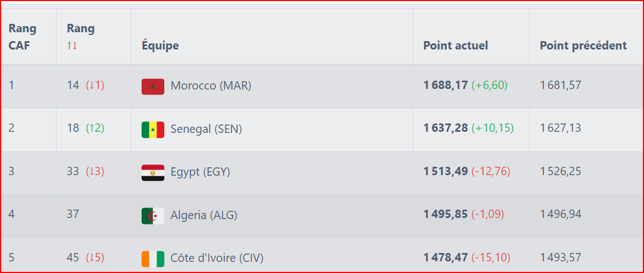The image size is (644, 273).
Task: Click Egypt's previous points 1 526,25
Action: [x=560, y=172]
